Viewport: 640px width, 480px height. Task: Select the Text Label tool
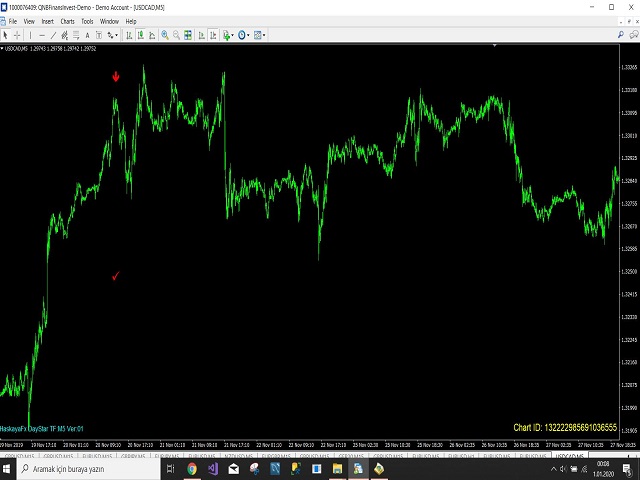[99, 36]
